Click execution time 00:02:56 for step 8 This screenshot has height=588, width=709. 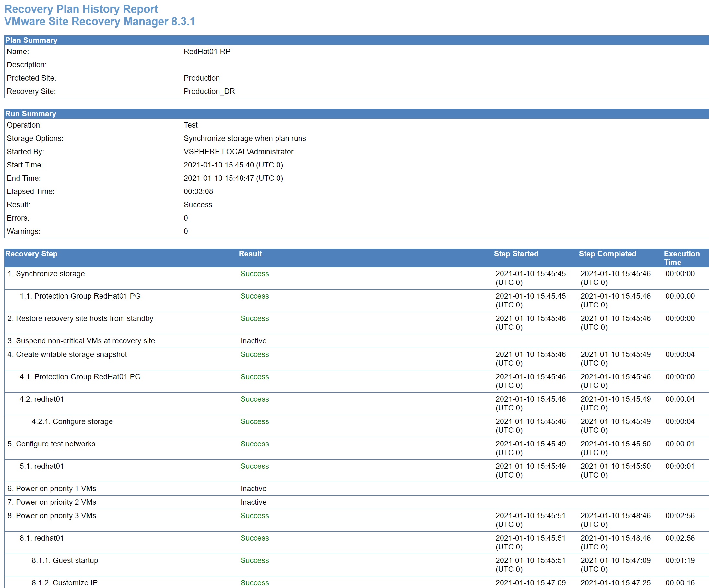coord(679,516)
